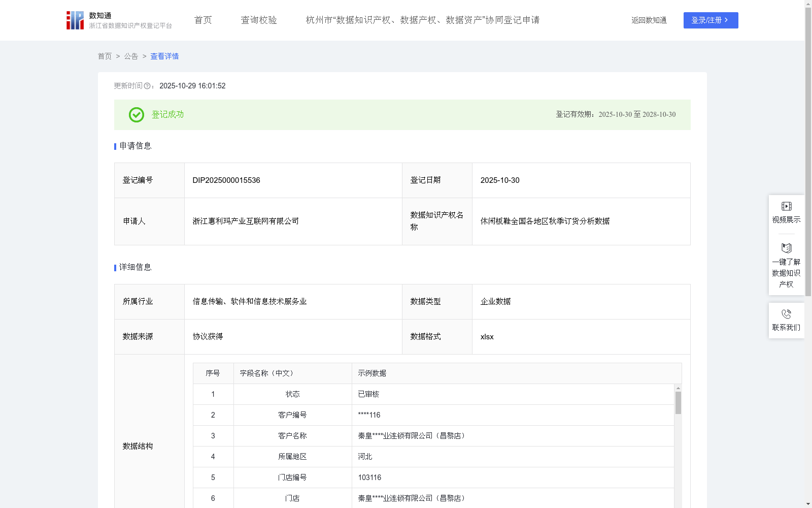The width and height of the screenshot is (812, 508).
Task: Go to 首页 in top navigation
Action: tap(203, 20)
